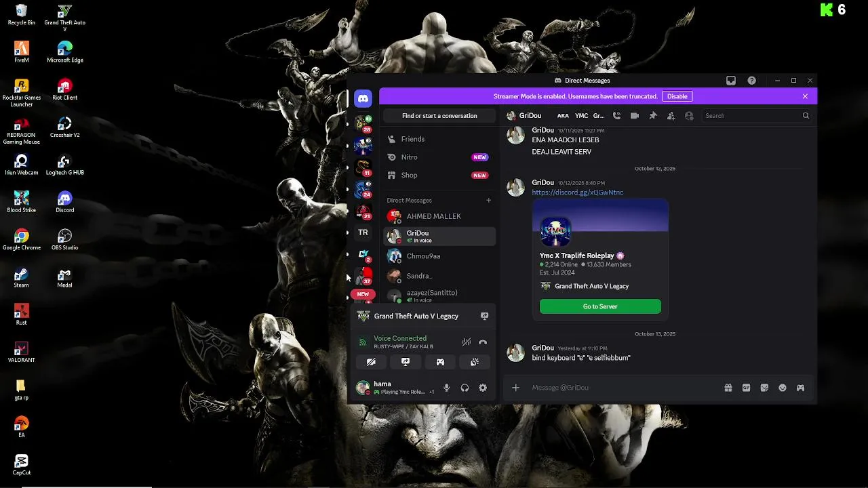The height and width of the screenshot is (488, 868).
Task: Select OBS Studio desktop icon
Action: pyautogui.click(x=65, y=239)
